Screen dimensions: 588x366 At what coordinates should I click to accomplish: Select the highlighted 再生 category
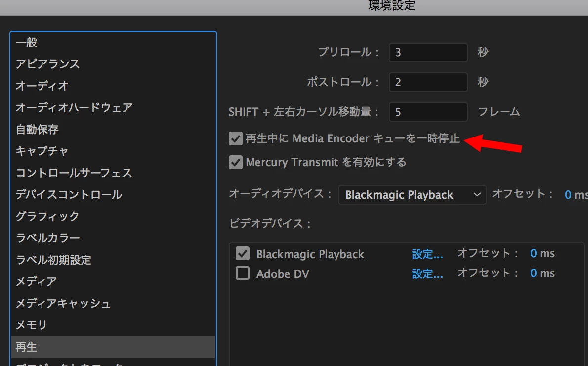coord(113,347)
